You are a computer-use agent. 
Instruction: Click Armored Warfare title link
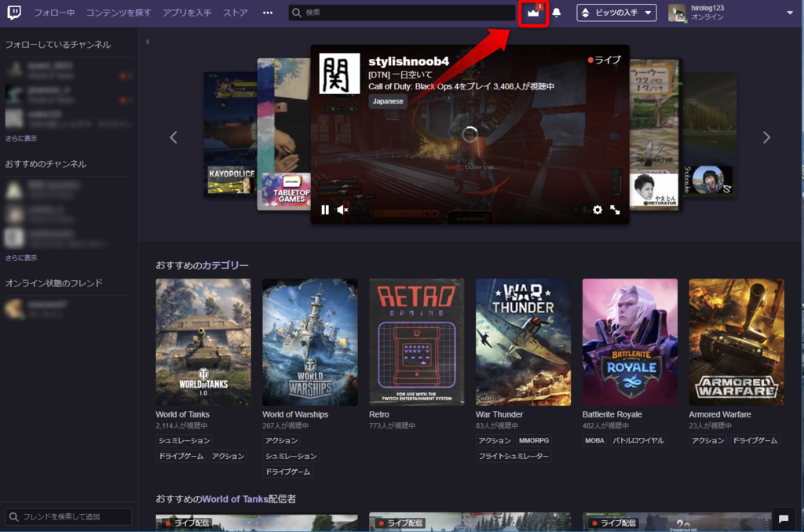point(720,414)
